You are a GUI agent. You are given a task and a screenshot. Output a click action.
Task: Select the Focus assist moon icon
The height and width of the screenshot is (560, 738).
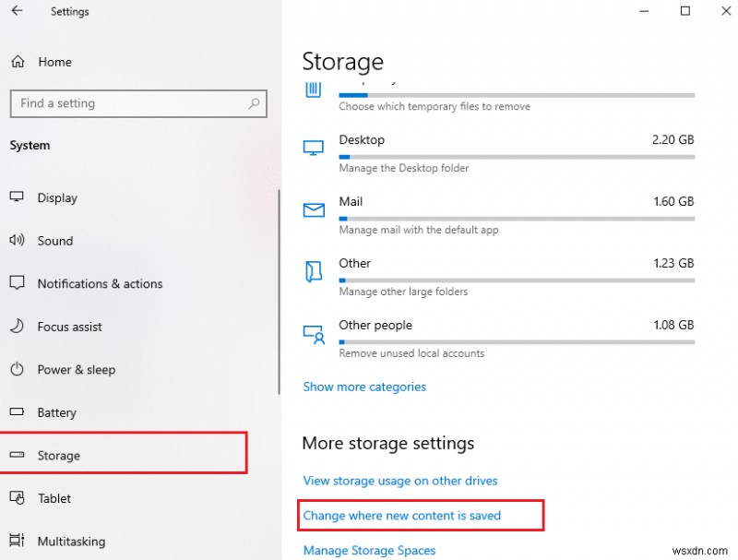tap(17, 327)
